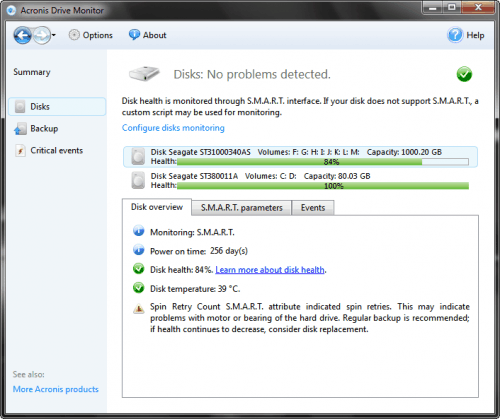Click the blue Back navigation arrow
The width and height of the screenshot is (500, 419).
[22, 35]
